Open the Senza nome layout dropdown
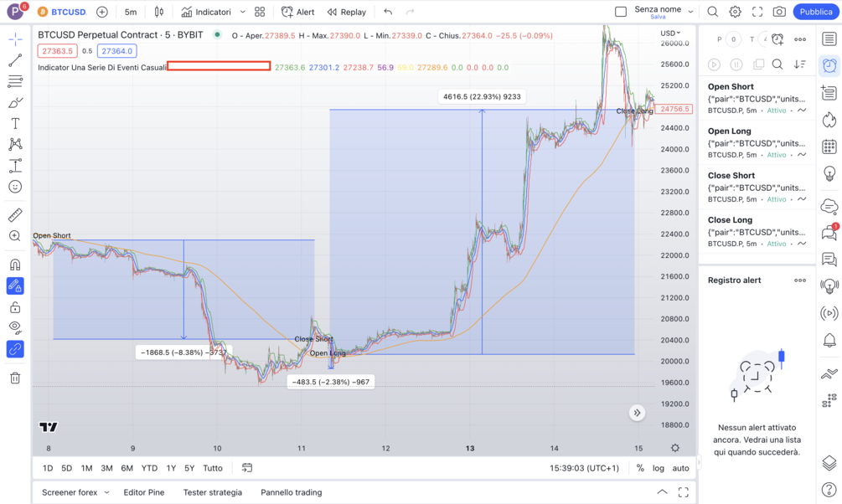Screen dimensions: 842x504 [664, 12]
